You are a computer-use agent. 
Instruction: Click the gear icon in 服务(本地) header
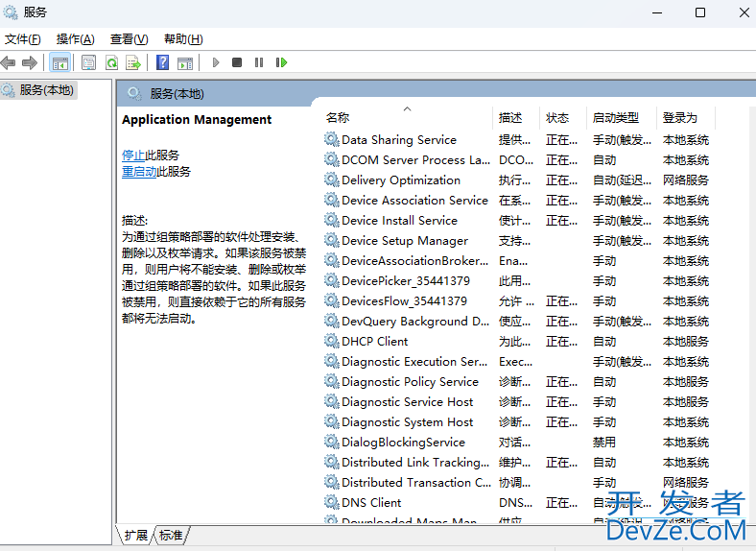coord(134,93)
